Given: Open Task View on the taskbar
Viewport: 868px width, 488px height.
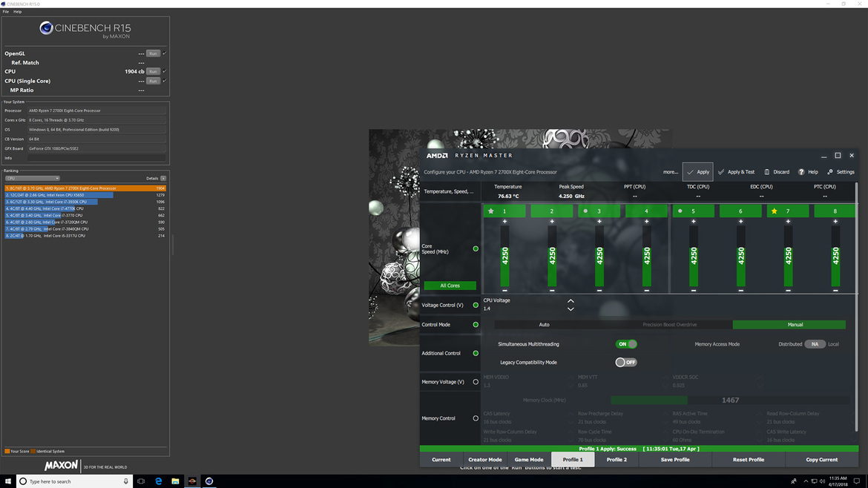Looking at the screenshot, I should 141,481.
